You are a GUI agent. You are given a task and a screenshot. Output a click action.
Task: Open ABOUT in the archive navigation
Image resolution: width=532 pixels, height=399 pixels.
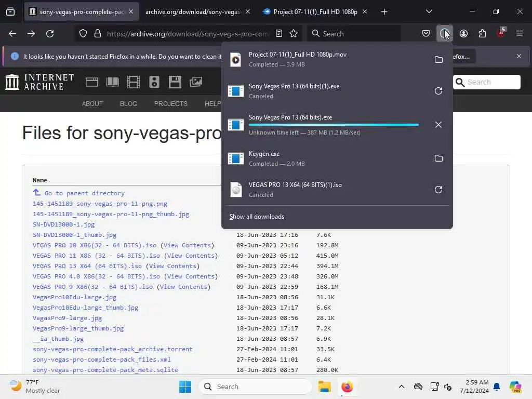click(92, 104)
